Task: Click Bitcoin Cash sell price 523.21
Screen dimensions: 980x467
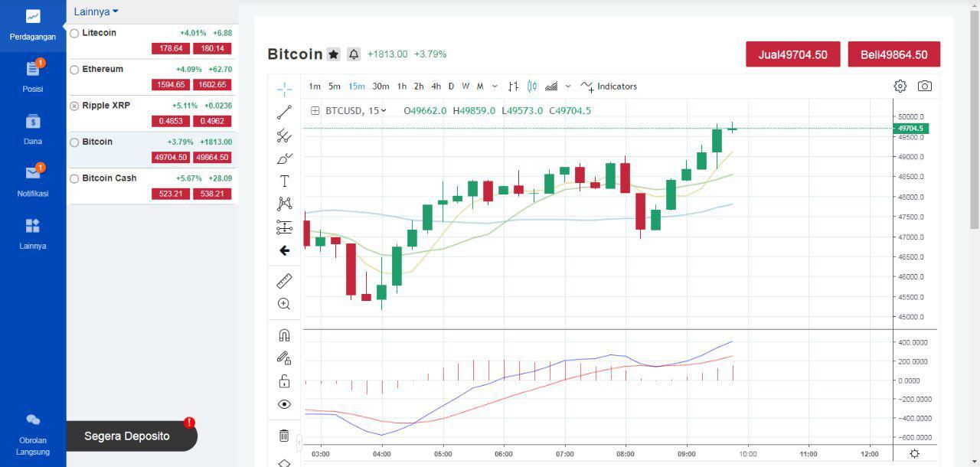Action: point(170,194)
